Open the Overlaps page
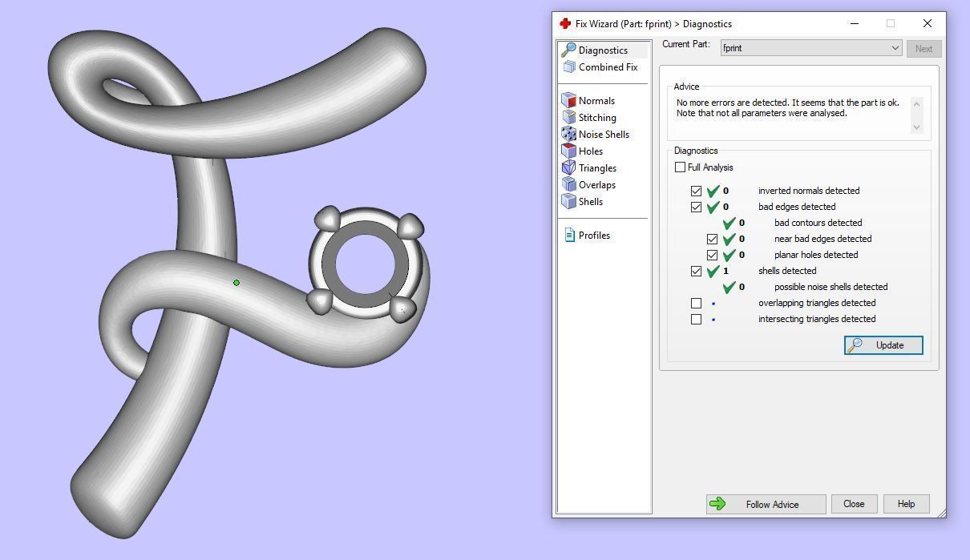970x560 pixels. click(597, 185)
